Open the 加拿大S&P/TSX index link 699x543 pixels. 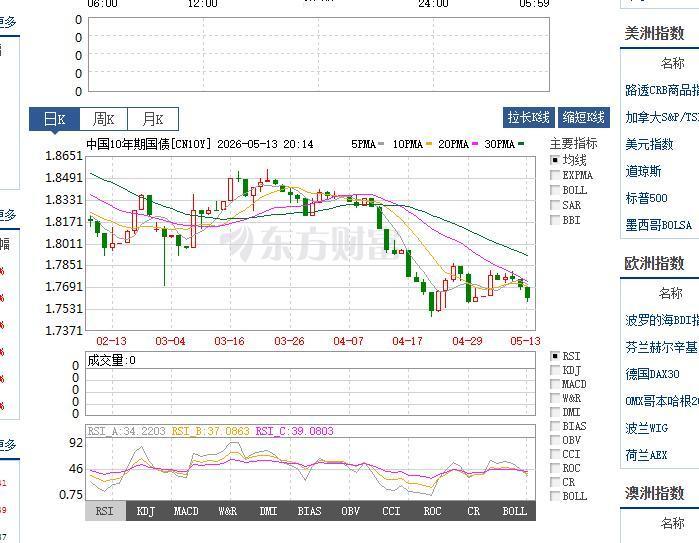662,117
